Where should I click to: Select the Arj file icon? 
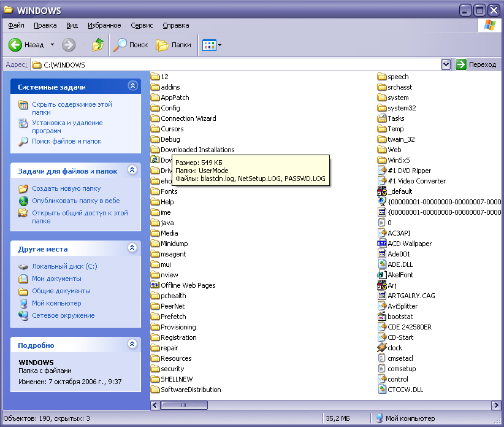click(x=382, y=285)
